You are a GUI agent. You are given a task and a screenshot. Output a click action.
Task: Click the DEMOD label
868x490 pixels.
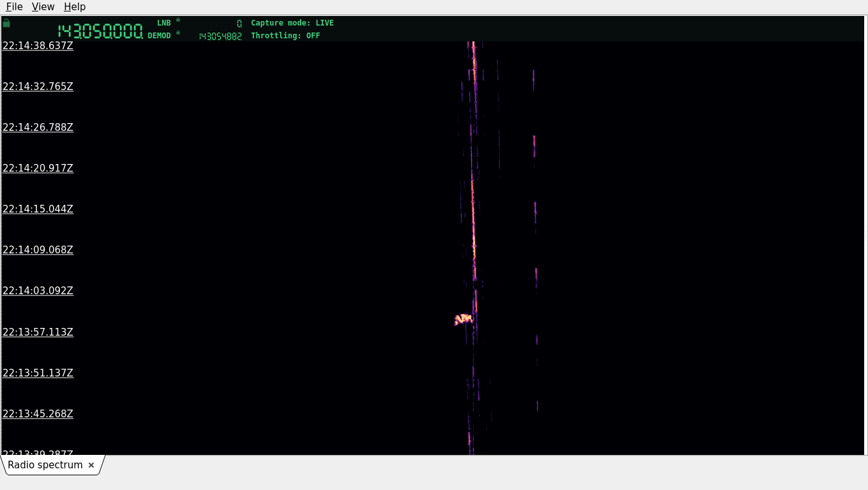[160, 36]
